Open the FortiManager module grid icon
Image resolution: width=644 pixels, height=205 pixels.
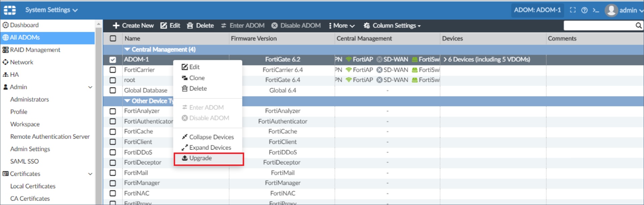coord(10,10)
